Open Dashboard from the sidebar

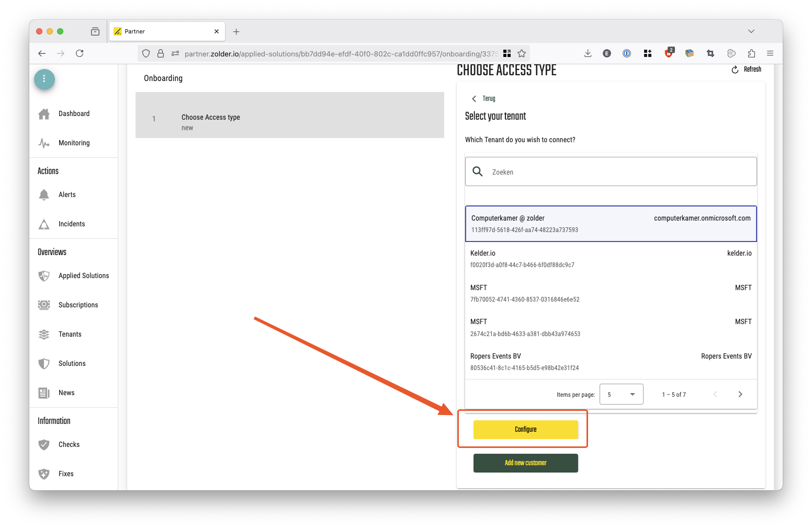point(73,114)
